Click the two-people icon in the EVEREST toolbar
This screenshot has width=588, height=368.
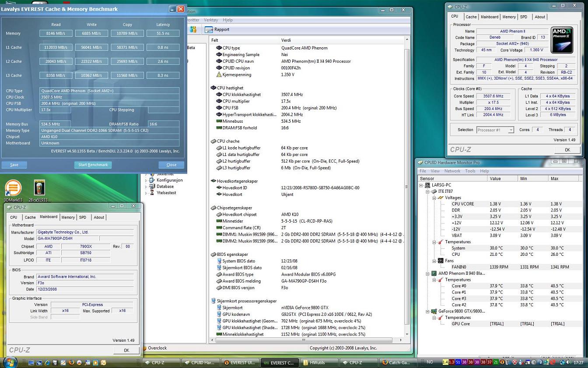(x=193, y=29)
